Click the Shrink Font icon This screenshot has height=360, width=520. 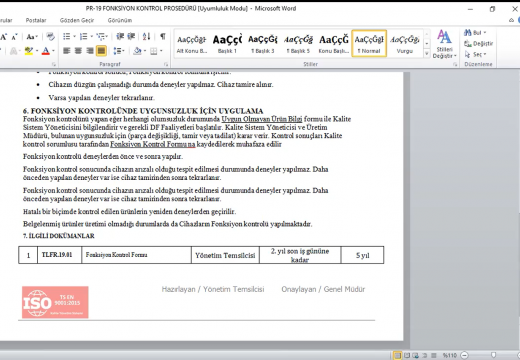tap(14, 37)
